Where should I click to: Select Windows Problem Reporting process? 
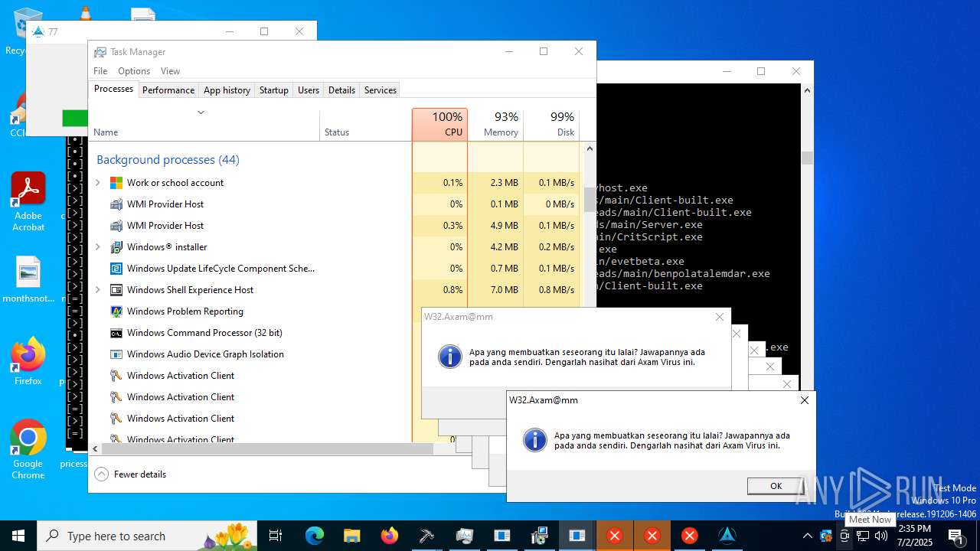(256, 311)
